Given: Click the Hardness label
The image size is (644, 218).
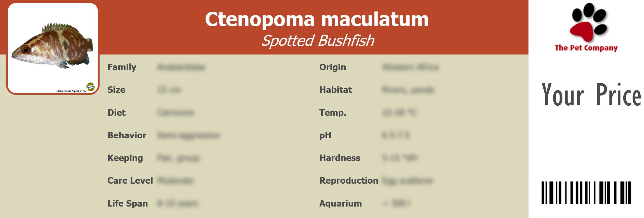Looking at the screenshot, I should point(340,158).
